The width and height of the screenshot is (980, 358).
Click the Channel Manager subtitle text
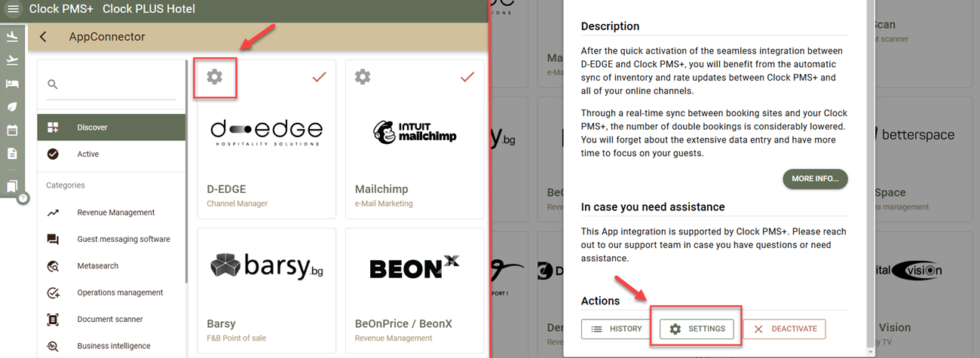click(x=237, y=203)
